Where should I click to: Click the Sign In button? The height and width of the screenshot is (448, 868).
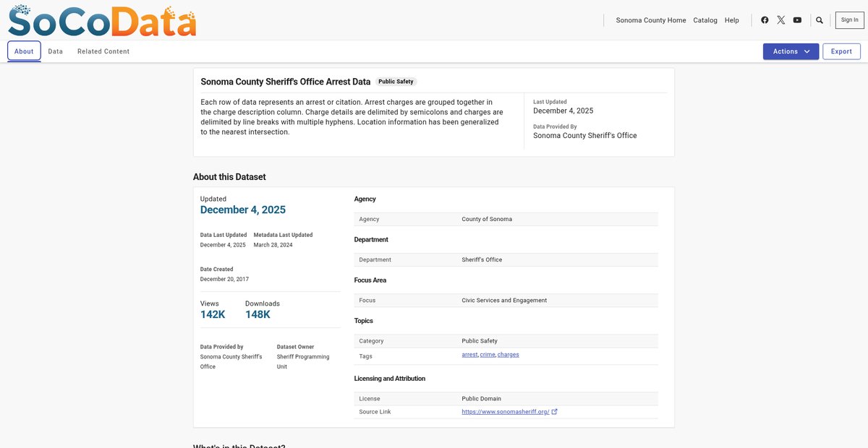tap(850, 20)
